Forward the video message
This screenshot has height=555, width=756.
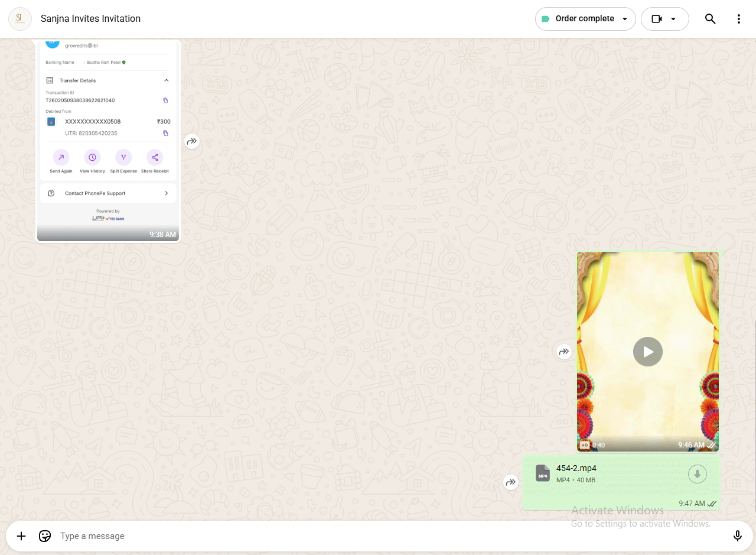pyautogui.click(x=564, y=352)
